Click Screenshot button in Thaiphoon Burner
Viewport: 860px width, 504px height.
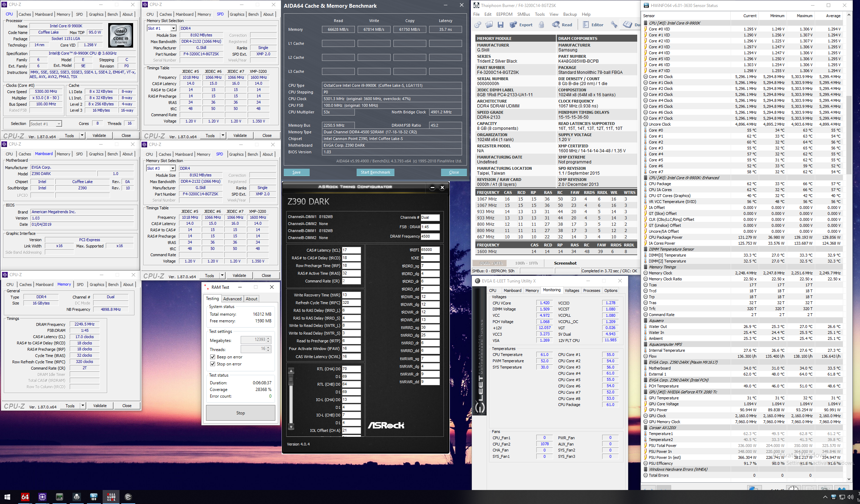point(565,263)
